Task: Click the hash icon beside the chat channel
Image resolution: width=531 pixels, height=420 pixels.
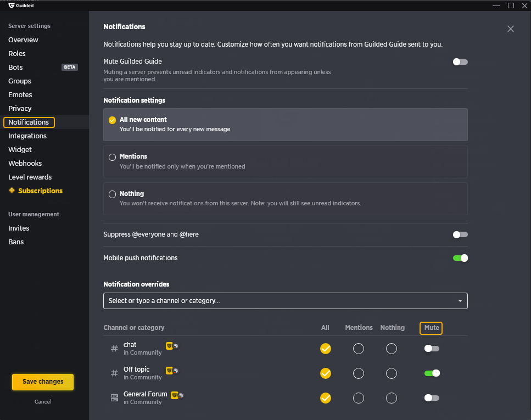Action: 114,348
